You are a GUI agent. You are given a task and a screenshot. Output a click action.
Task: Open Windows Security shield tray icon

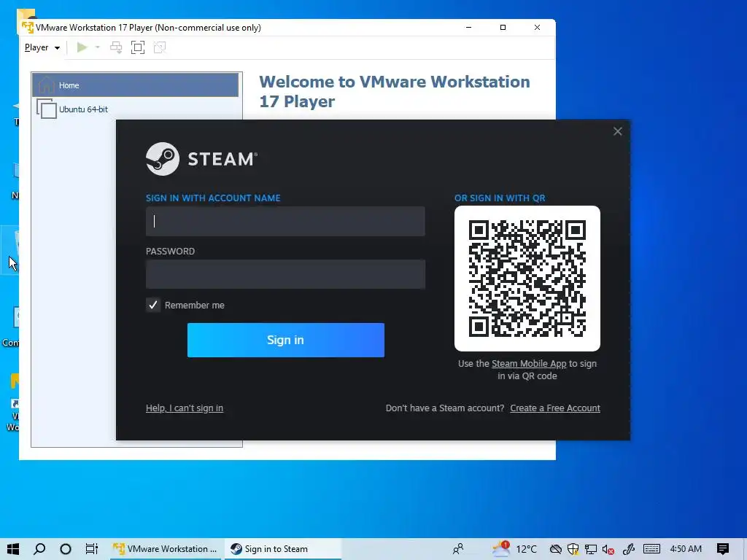point(573,549)
